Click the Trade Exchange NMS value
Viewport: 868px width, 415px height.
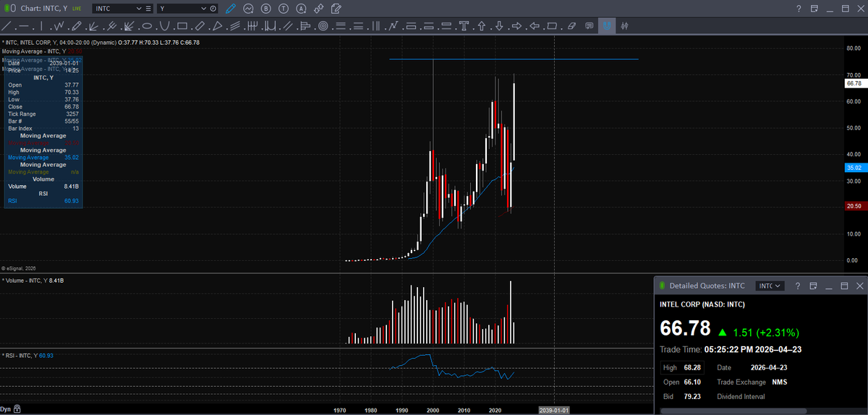tap(780, 382)
